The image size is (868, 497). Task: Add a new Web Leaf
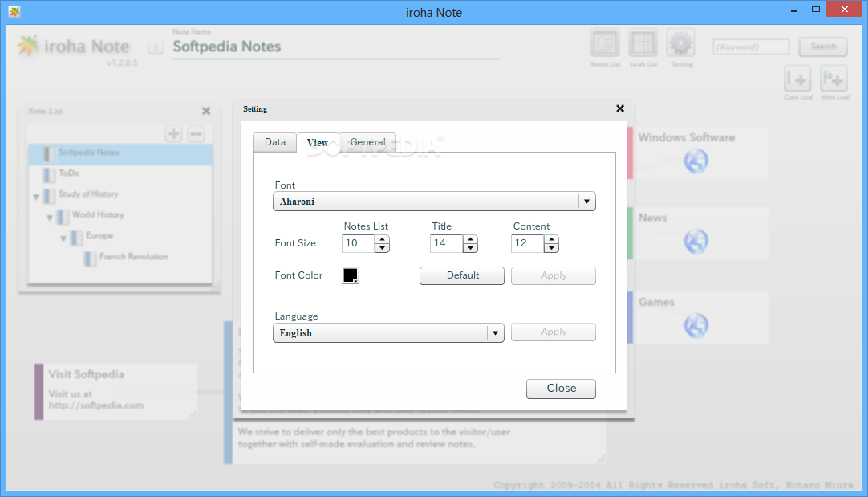(x=834, y=79)
